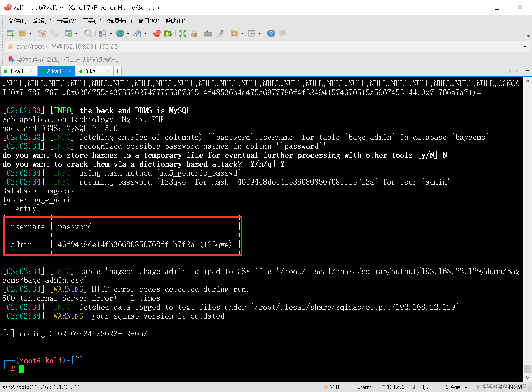
Task: Click the add-session bookmark arrow icon
Action: click(11, 59)
